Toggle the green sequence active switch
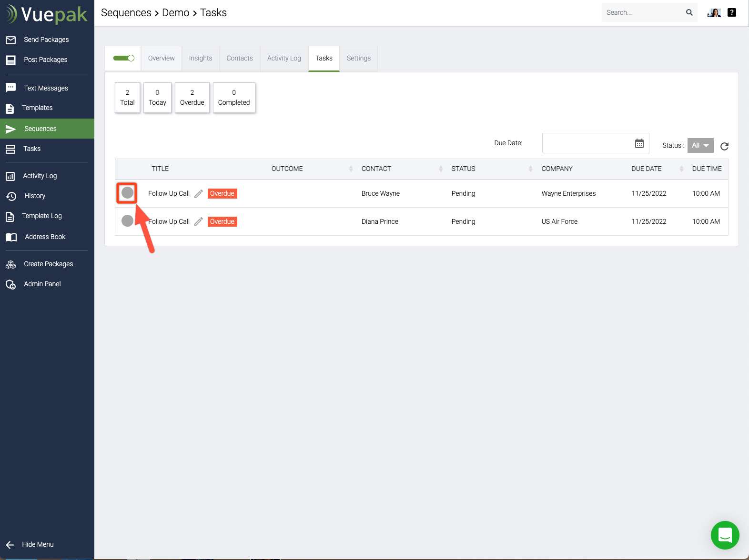 (x=123, y=58)
